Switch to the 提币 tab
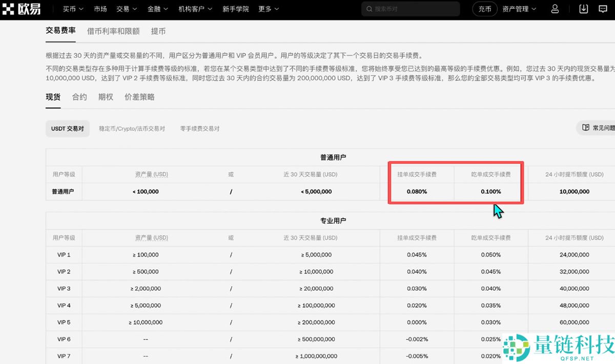The image size is (615, 364). [x=158, y=31]
